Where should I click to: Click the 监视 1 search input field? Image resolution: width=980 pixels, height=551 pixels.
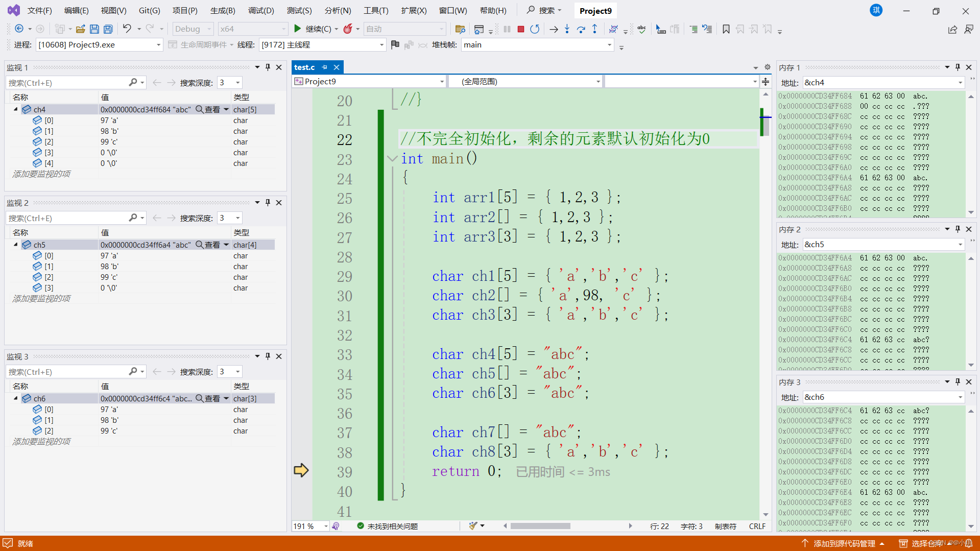click(x=67, y=83)
